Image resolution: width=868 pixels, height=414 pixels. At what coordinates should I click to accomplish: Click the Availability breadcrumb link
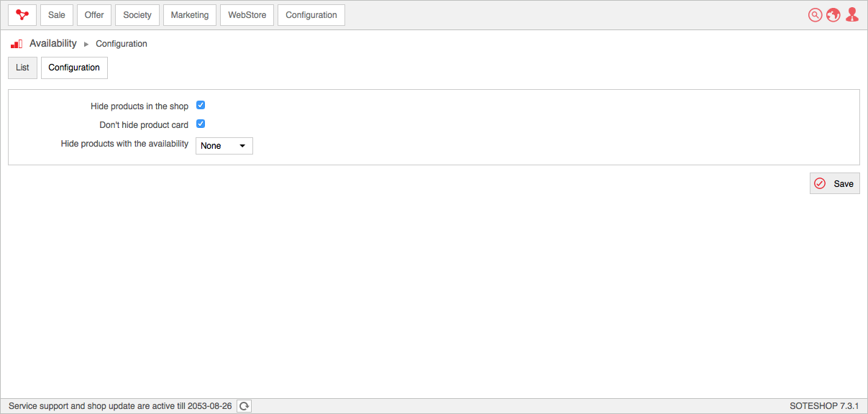[x=53, y=44]
